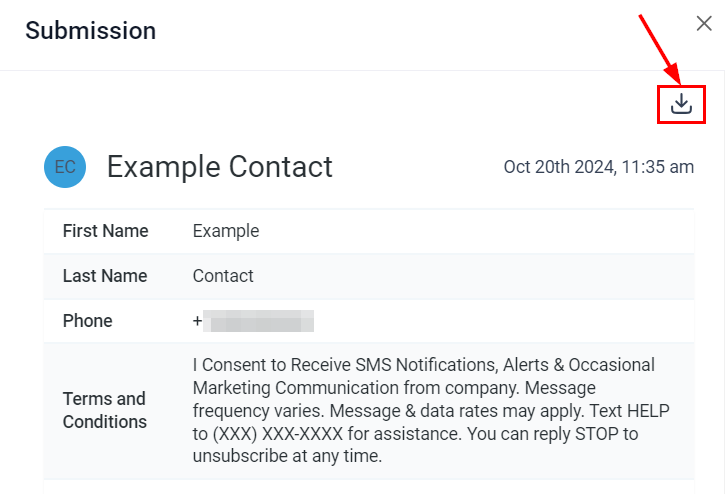Click the red annotation arrow

click(x=660, y=48)
